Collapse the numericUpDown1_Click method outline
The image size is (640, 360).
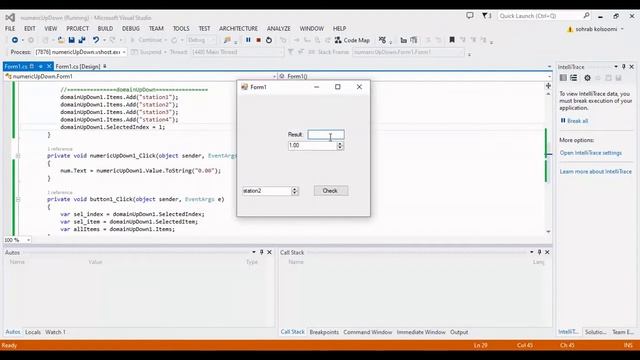18,156
